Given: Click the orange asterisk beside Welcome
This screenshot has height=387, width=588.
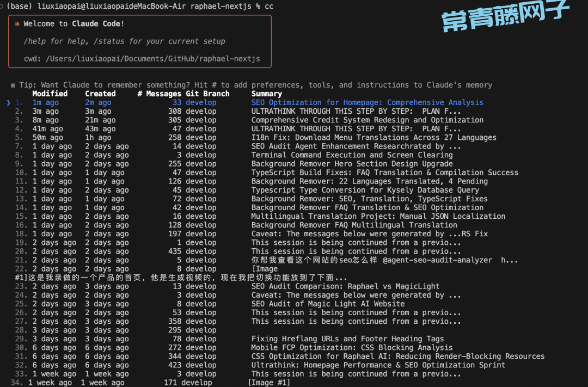Looking at the screenshot, I should point(17,24).
